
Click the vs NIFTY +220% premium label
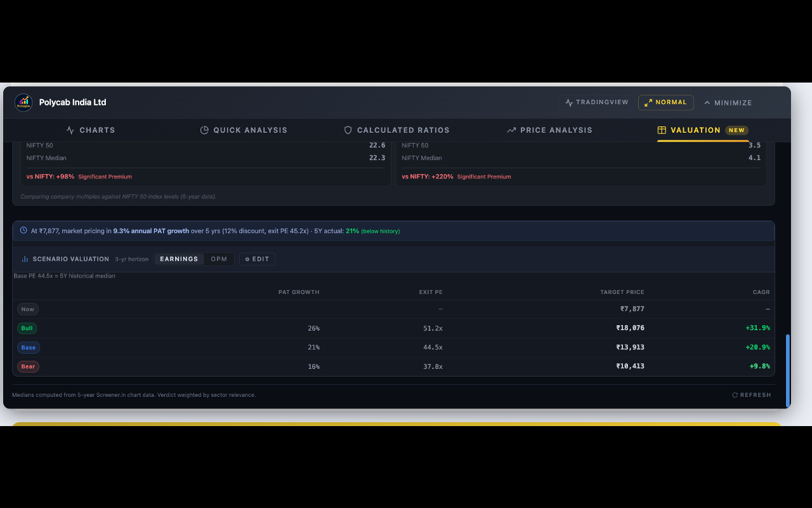pyautogui.click(x=456, y=177)
